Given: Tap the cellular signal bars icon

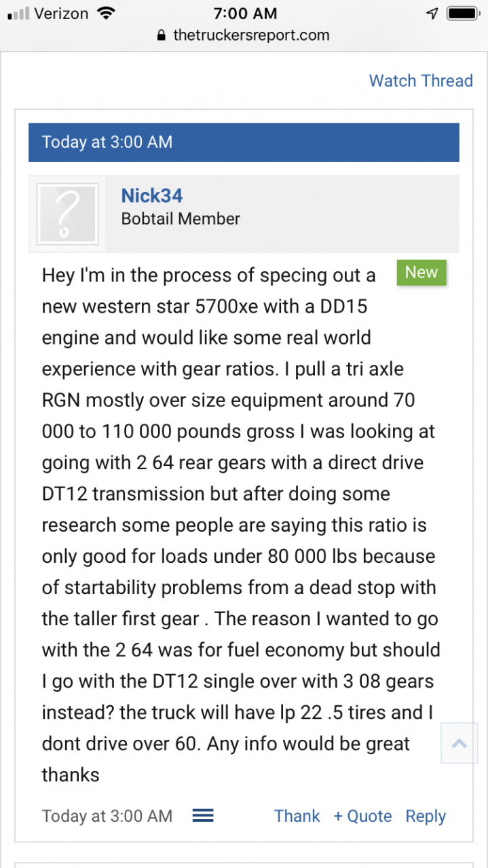Looking at the screenshot, I should (17, 14).
